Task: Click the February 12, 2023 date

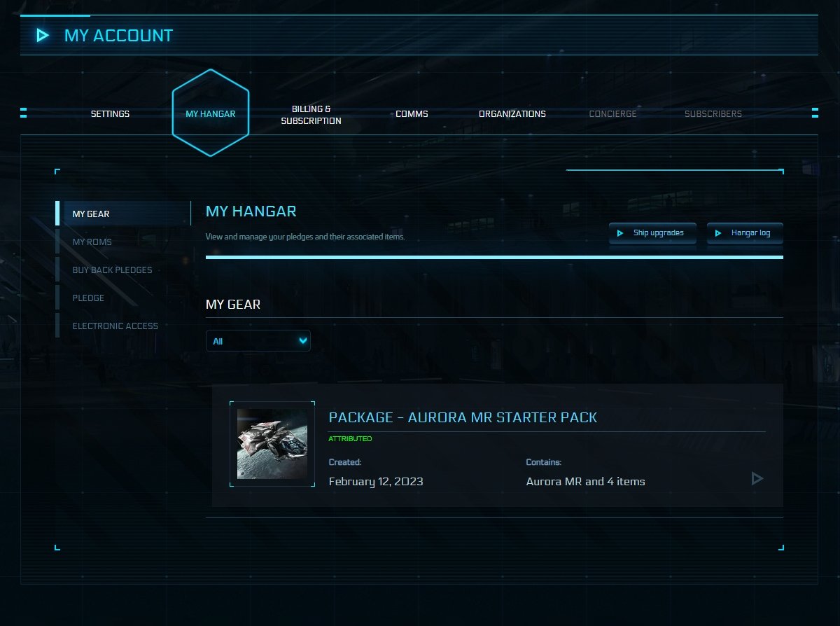Action: click(376, 482)
